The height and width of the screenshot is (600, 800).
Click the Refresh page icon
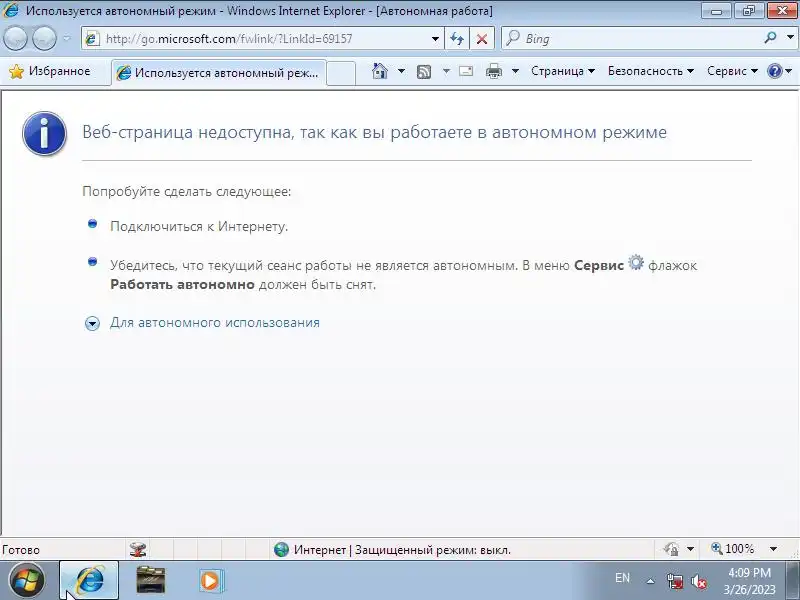[x=457, y=39]
